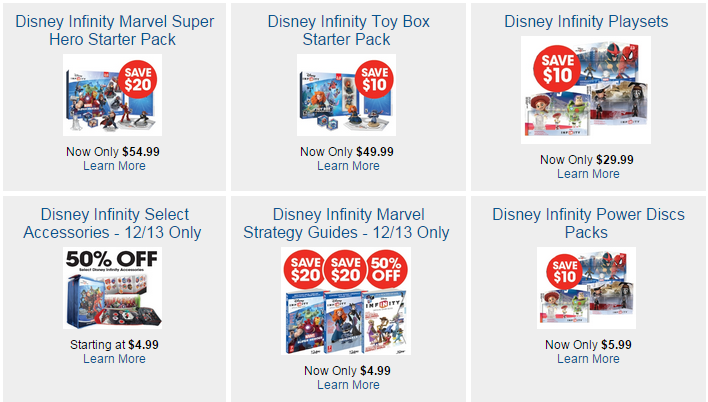The height and width of the screenshot is (402, 708).
Task: Open Disney Infinity Power Discs Packs title
Action: [586, 223]
